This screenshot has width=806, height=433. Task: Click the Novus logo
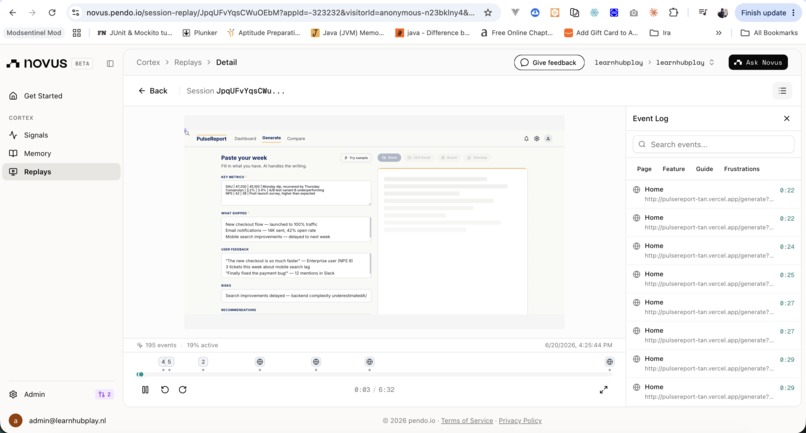pos(37,63)
